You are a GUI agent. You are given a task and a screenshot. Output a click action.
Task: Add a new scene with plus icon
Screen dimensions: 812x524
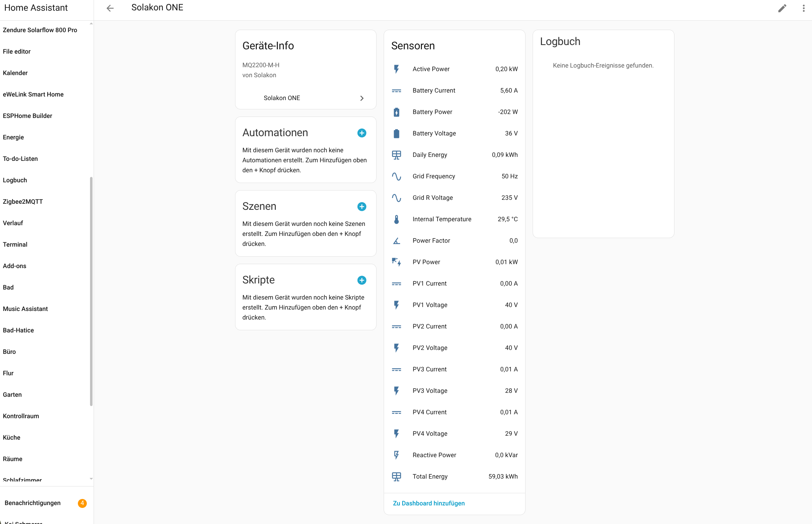click(362, 207)
